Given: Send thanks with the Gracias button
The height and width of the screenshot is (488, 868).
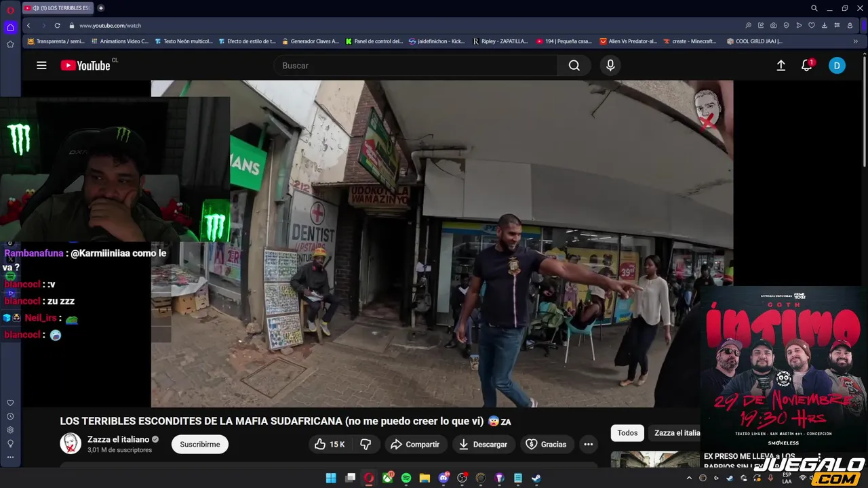Looking at the screenshot, I should point(547,444).
